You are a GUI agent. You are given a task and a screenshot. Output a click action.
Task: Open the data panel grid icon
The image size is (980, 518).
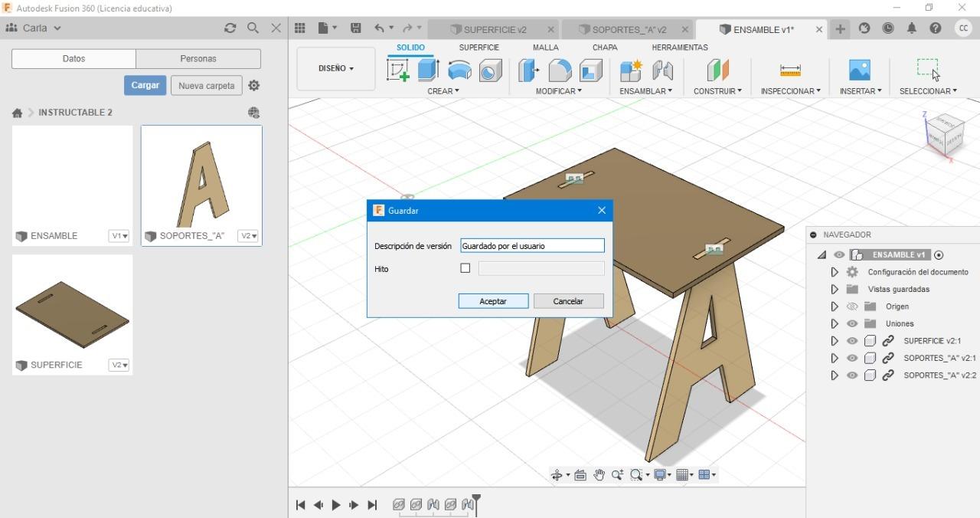pyautogui.click(x=300, y=28)
